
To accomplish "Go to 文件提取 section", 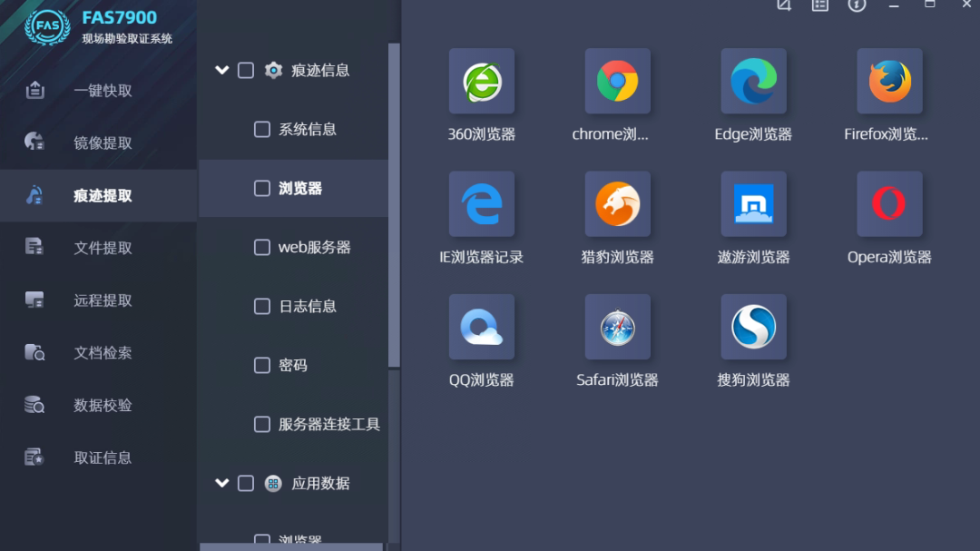I will [x=99, y=248].
